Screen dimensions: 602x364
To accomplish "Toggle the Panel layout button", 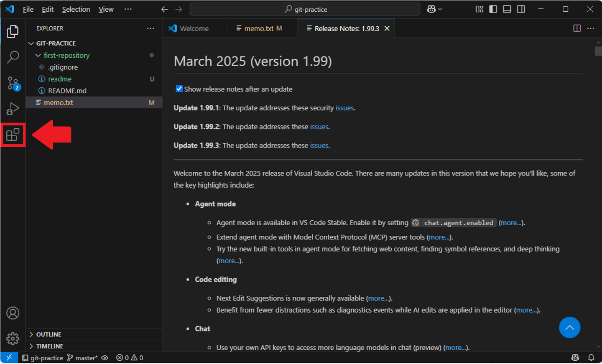I will [507, 9].
